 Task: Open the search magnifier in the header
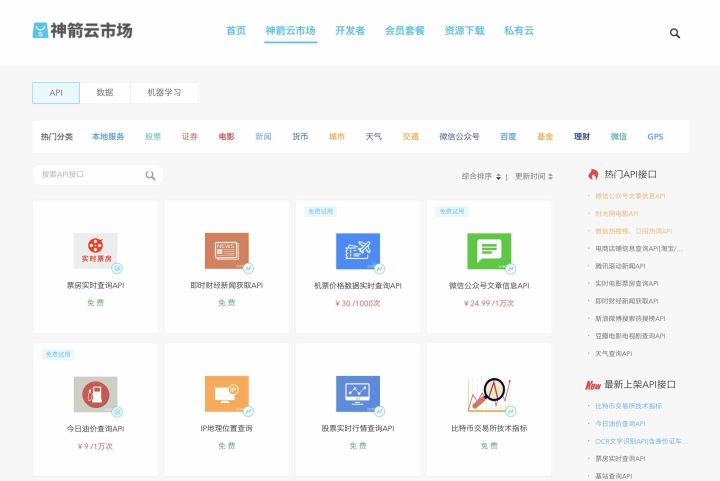(x=675, y=33)
